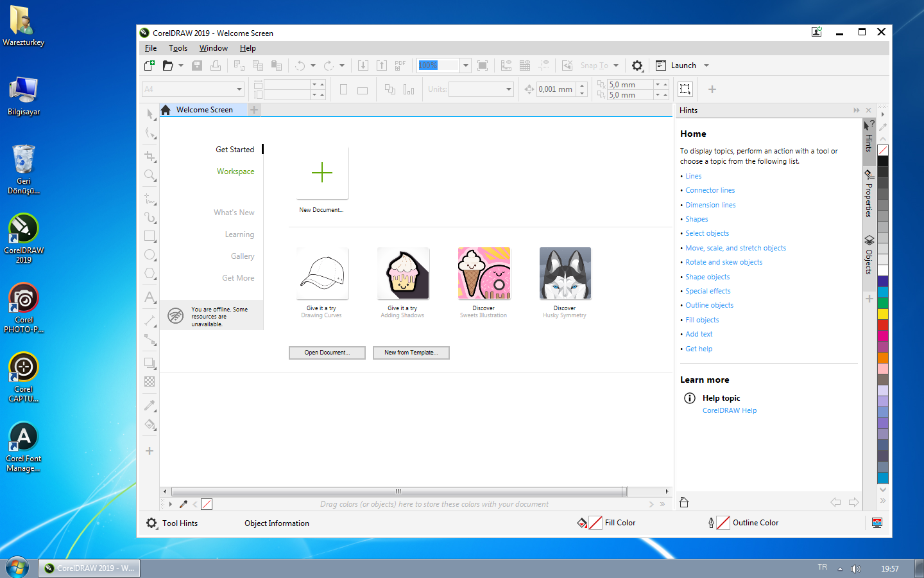Click the New Document plus thumbnail
Viewport: 924px width, 578px height.
322,173
